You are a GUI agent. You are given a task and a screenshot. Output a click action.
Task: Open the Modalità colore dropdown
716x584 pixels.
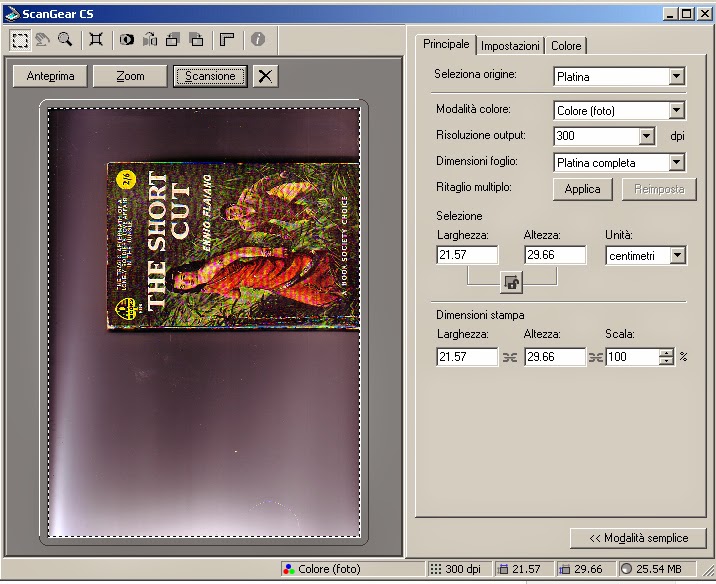(x=677, y=110)
